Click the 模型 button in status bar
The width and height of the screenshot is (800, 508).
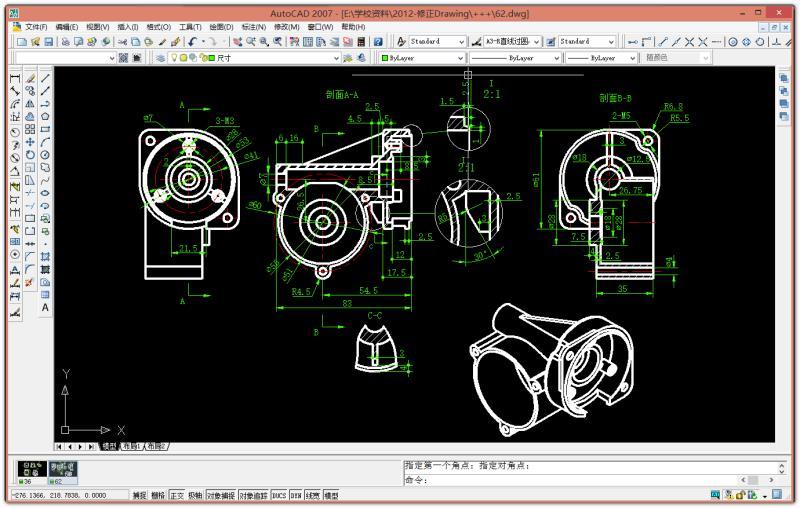click(331, 495)
